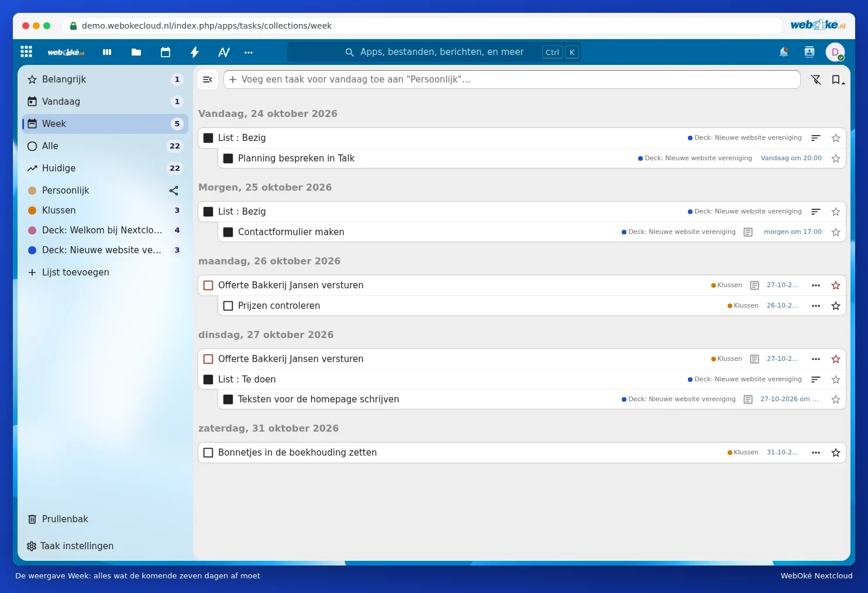Screen dimensions: 868x593
Task: Click the WebOké logo in header
Action: pyautogui.click(x=66, y=52)
